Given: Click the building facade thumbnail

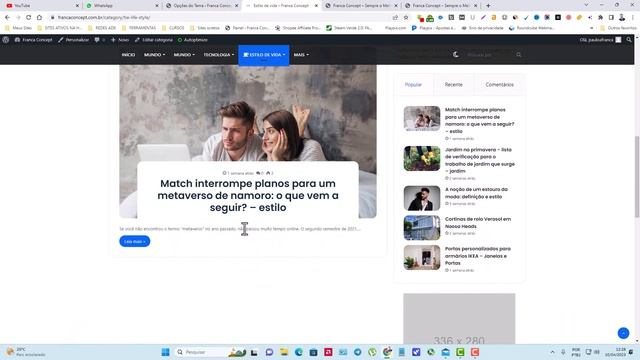Looking at the screenshot, I should [x=422, y=228].
